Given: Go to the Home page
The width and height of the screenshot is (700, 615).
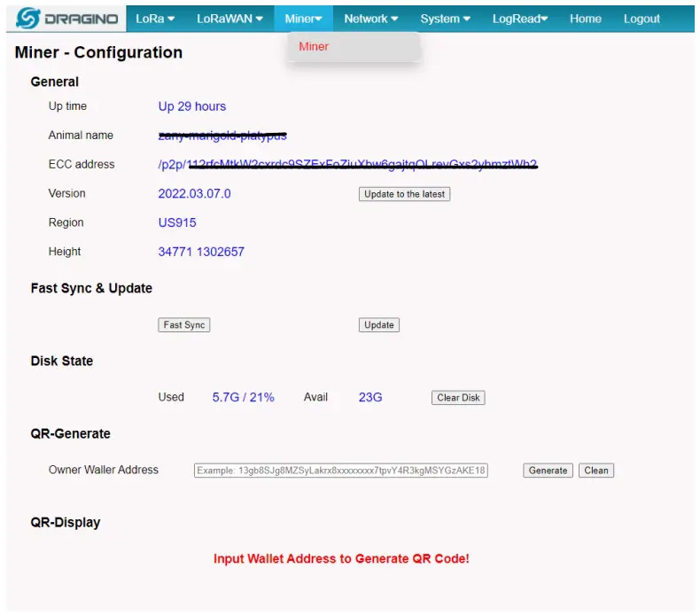Looking at the screenshot, I should [586, 19].
